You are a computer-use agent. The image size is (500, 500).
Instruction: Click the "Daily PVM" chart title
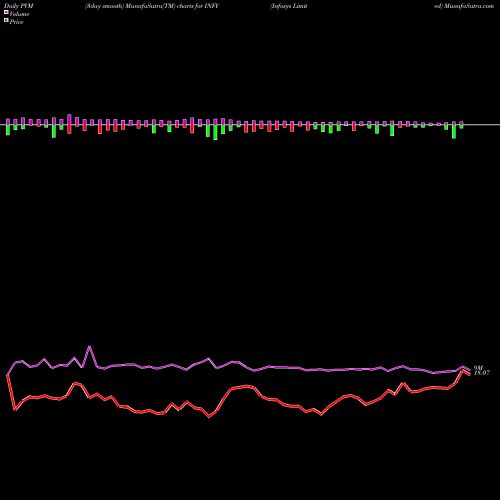(x=19, y=6)
